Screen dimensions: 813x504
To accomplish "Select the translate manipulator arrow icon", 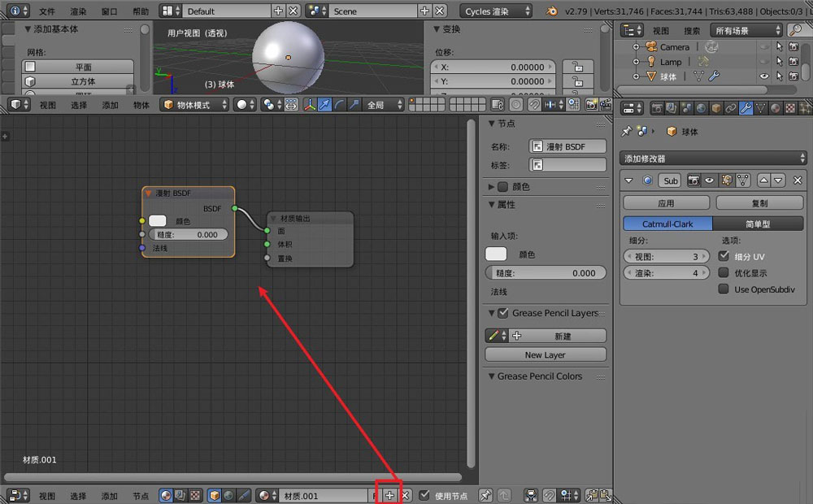I will tap(326, 104).
